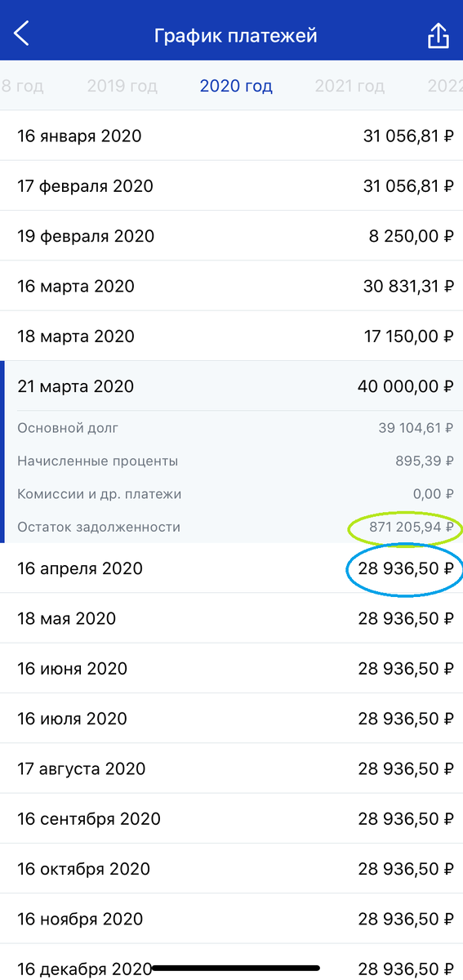463x980 pixels.
Task: Expand the 17 августа 2020 payment
Action: coord(231,768)
